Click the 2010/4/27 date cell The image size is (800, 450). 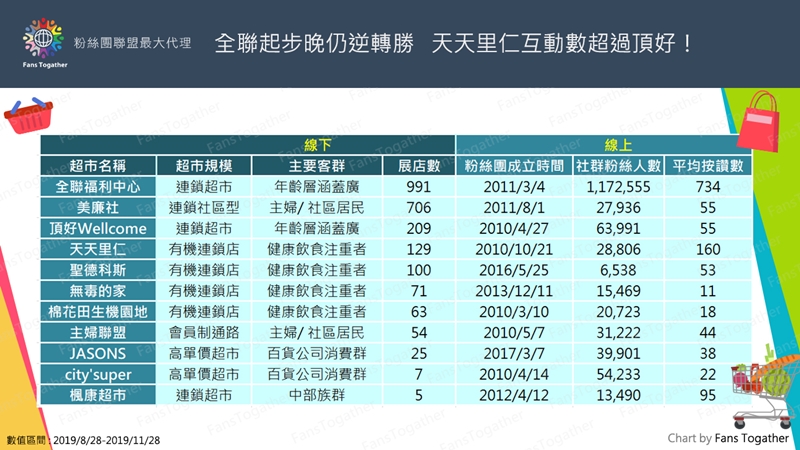514,229
